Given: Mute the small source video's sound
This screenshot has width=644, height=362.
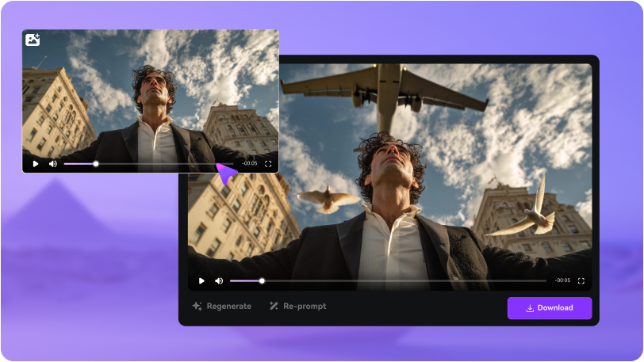Looking at the screenshot, I should coord(53,164).
